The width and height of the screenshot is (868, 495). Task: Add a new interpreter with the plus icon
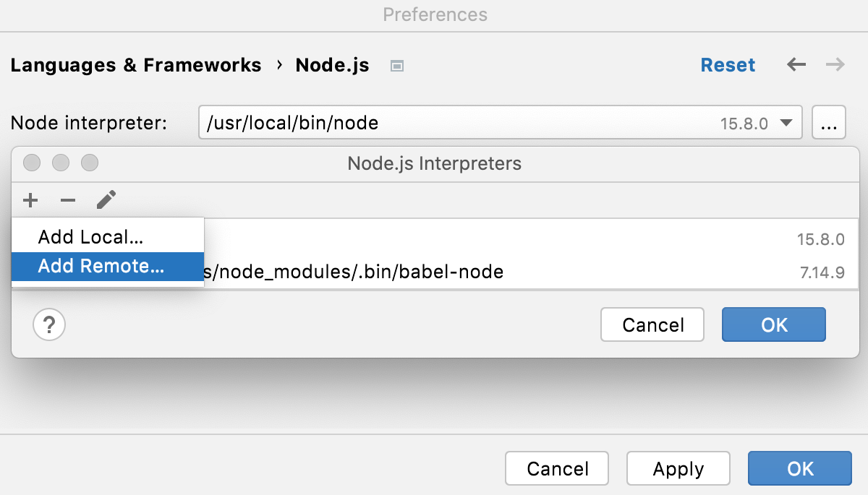point(30,200)
